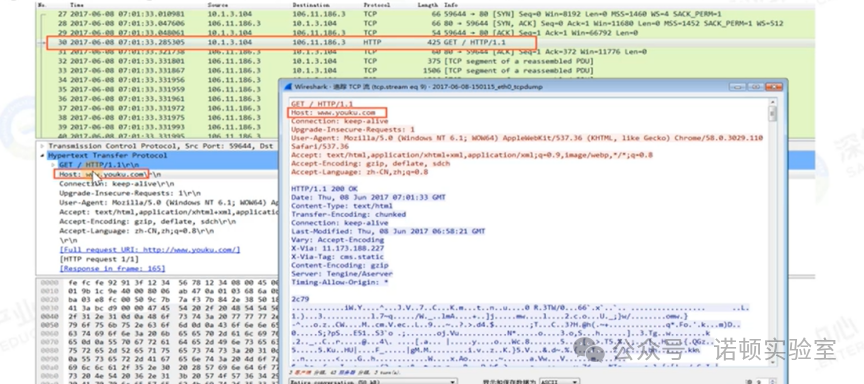The height and width of the screenshot is (384, 864).
Task: Click 2c79 chunk size line in stream
Action: point(300,300)
